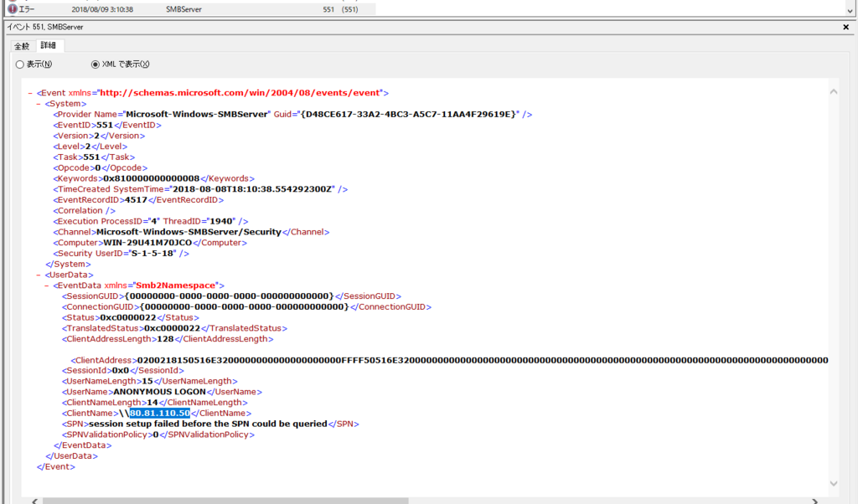Click the ConnectionGUID value

tap(245, 306)
